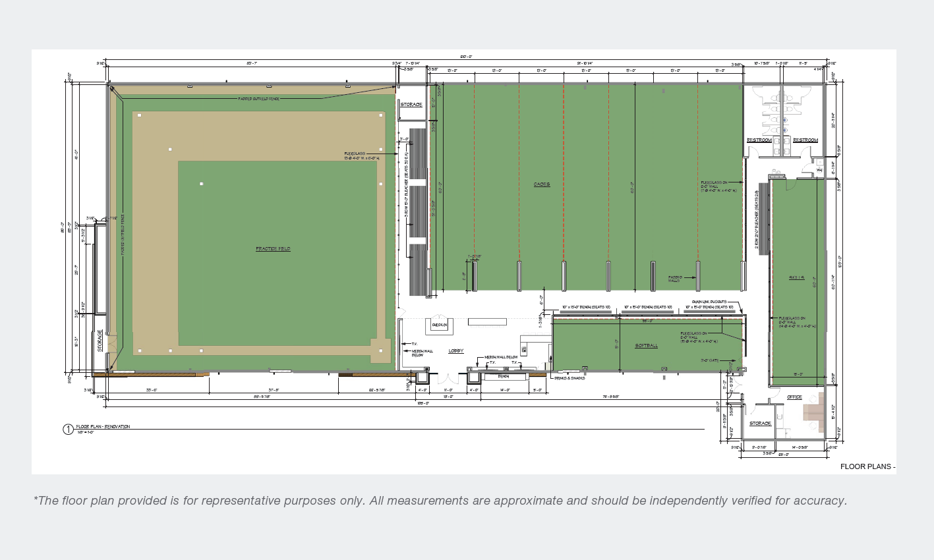The image size is (934, 560).
Task: Select the WH water heater symbol
Action: (x=819, y=169)
